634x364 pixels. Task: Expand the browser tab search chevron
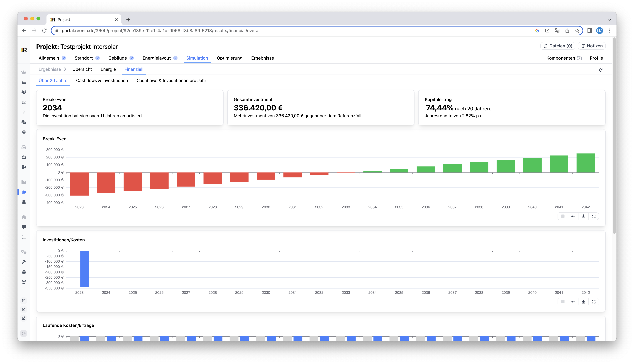pos(610,19)
